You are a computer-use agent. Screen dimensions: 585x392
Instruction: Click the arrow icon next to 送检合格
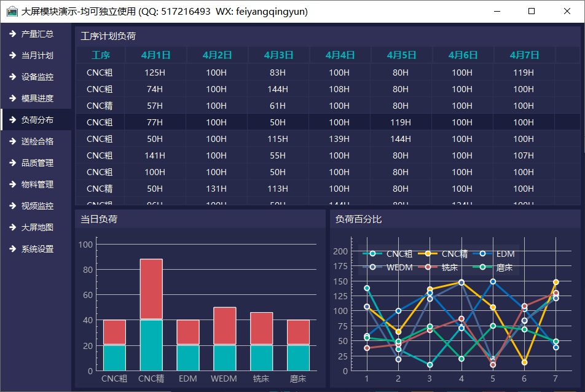pos(12,141)
